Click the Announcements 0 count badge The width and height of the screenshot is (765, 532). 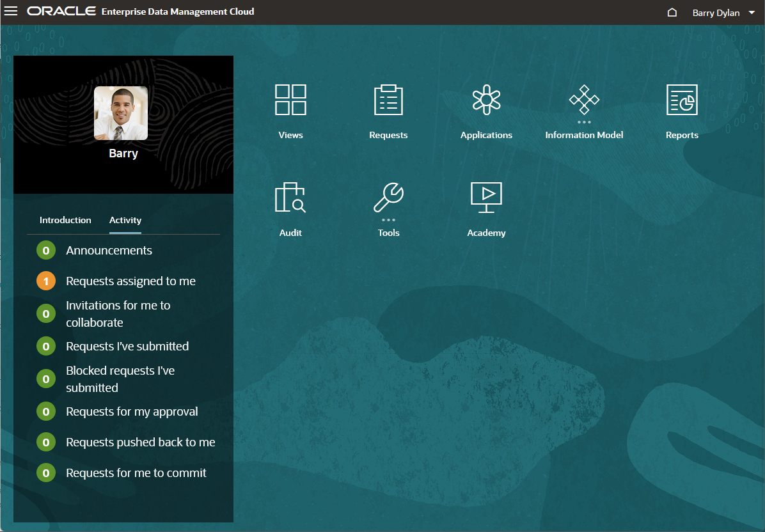(46, 251)
